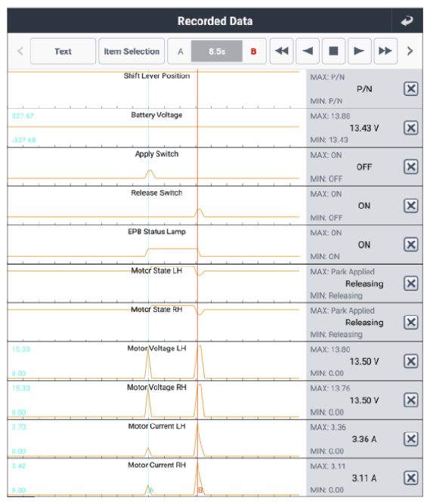
Task: Click the fast forward button
Action: pos(385,51)
